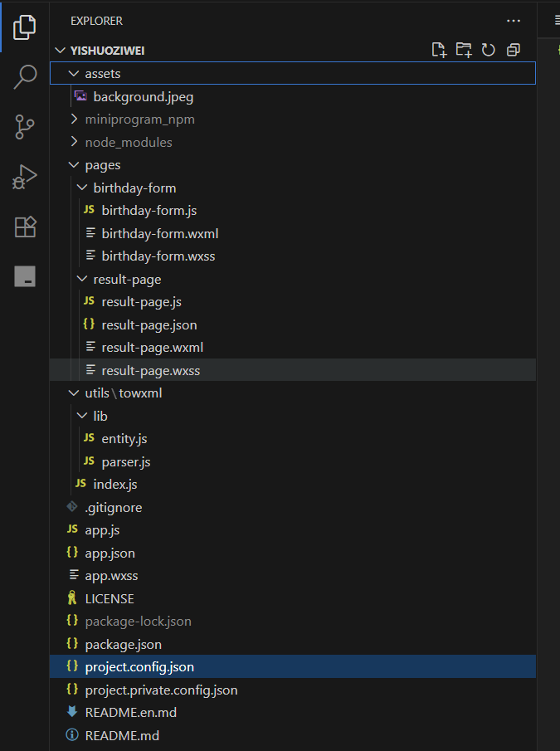Collapse the YISHUOZIWEI project section header
Screen dimensions: 560x751
click(108, 50)
